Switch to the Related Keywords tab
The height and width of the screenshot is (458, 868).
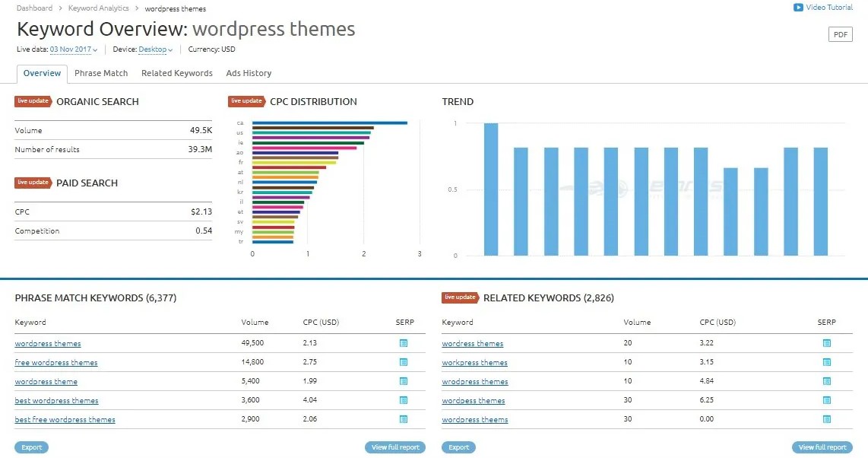[x=177, y=73]
